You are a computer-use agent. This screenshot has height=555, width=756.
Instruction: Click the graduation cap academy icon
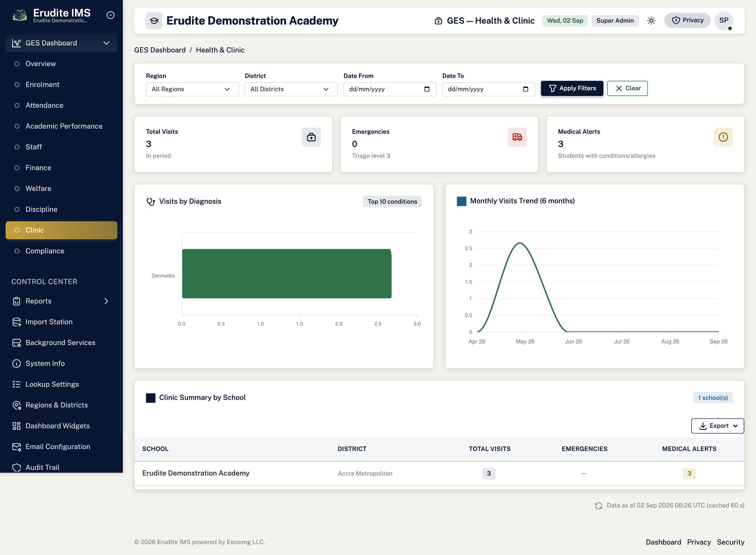click(x=154, y=21)
